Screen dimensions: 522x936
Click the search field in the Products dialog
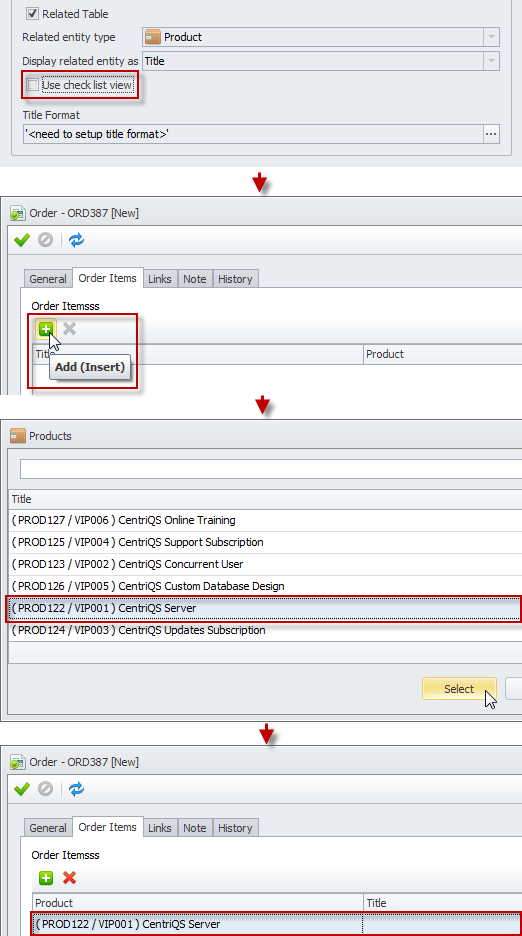tap(271, 469)
